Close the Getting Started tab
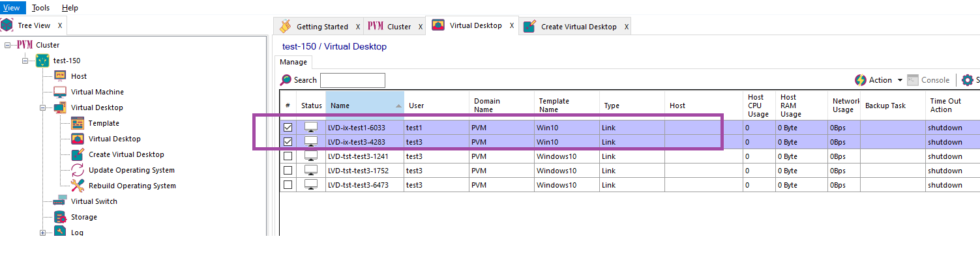Image resolution: width=980 pixels, height=256 pixels. pyautogui.click(x=358, y=27)
